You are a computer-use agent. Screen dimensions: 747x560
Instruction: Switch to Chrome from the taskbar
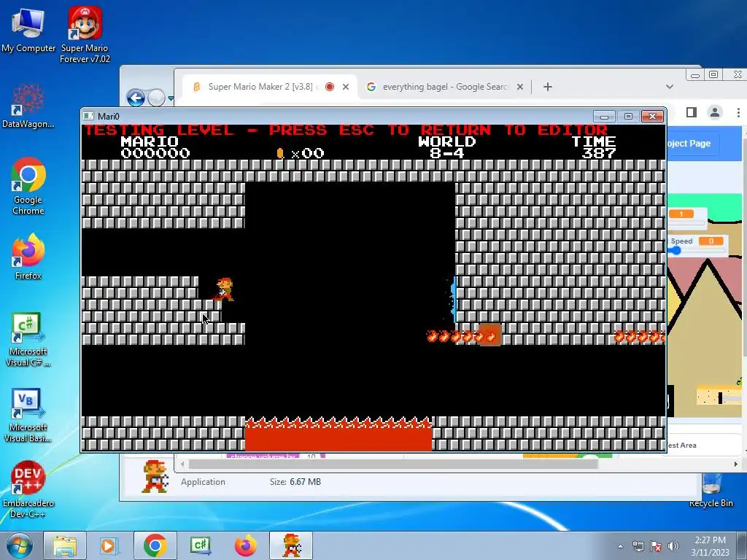[x=155, y=545]
